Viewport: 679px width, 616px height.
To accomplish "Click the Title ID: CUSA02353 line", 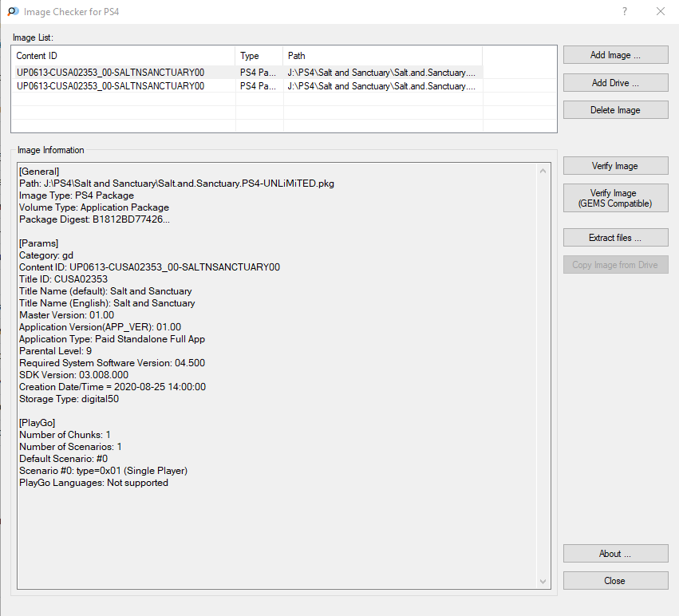I will [63, 279].
